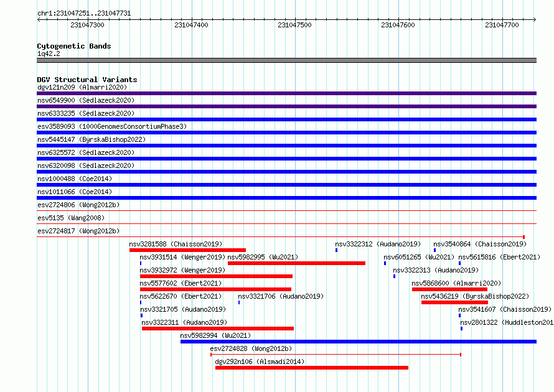The height and width of the screenshot is (392, 554).
Task: Open nsv1011066 (Coe2014) variant
Action: pyautogui.click(x=75, y=192)
